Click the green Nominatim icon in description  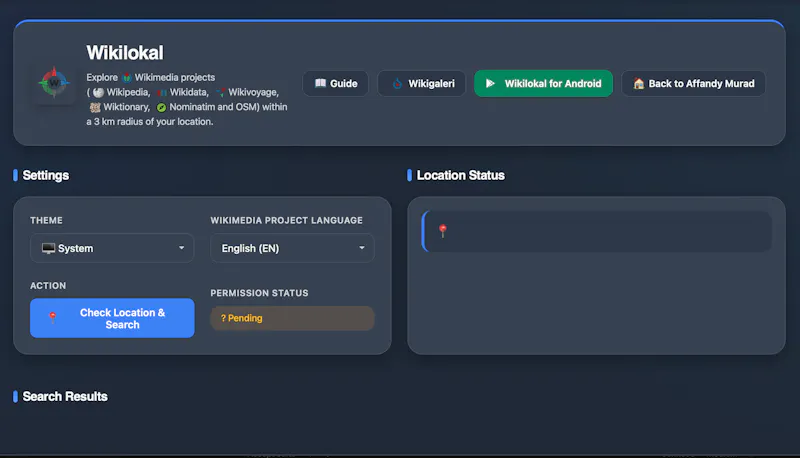161,107
